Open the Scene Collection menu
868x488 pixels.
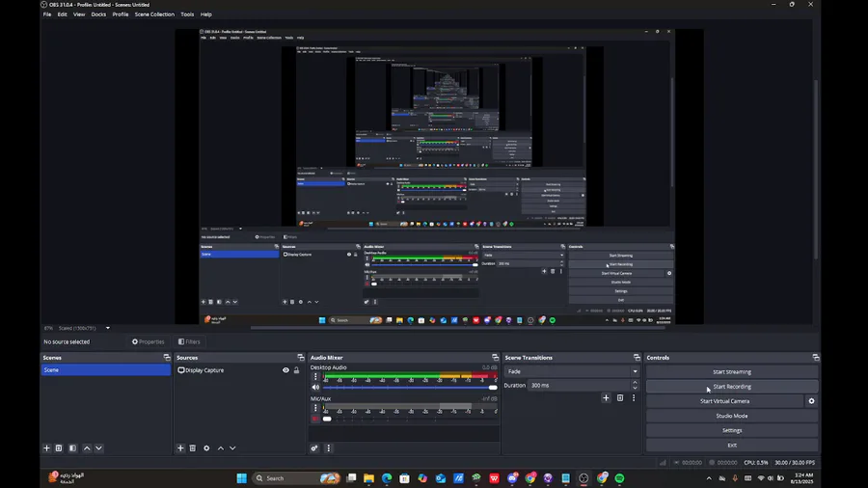(x=154, y=14)
